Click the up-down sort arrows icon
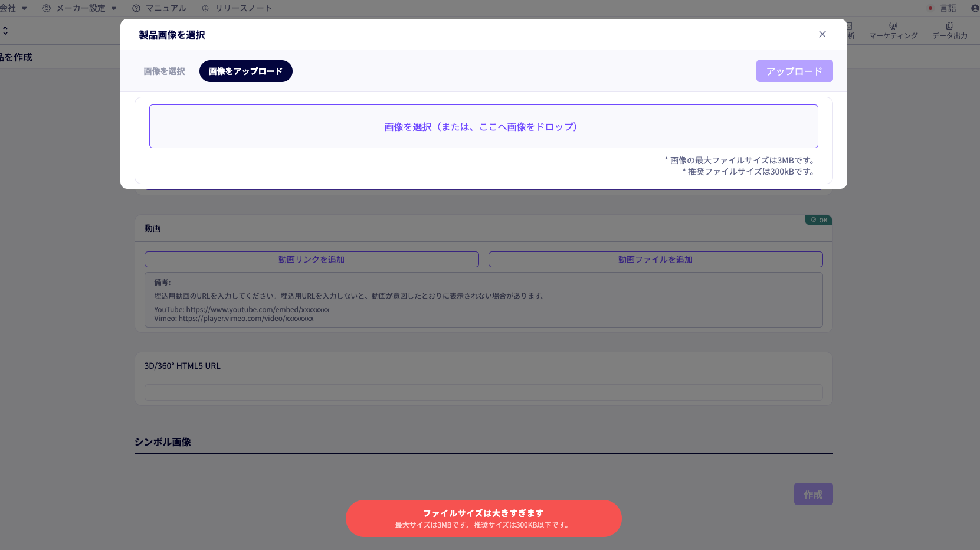The image size is (980, 550). click(5, 31)
